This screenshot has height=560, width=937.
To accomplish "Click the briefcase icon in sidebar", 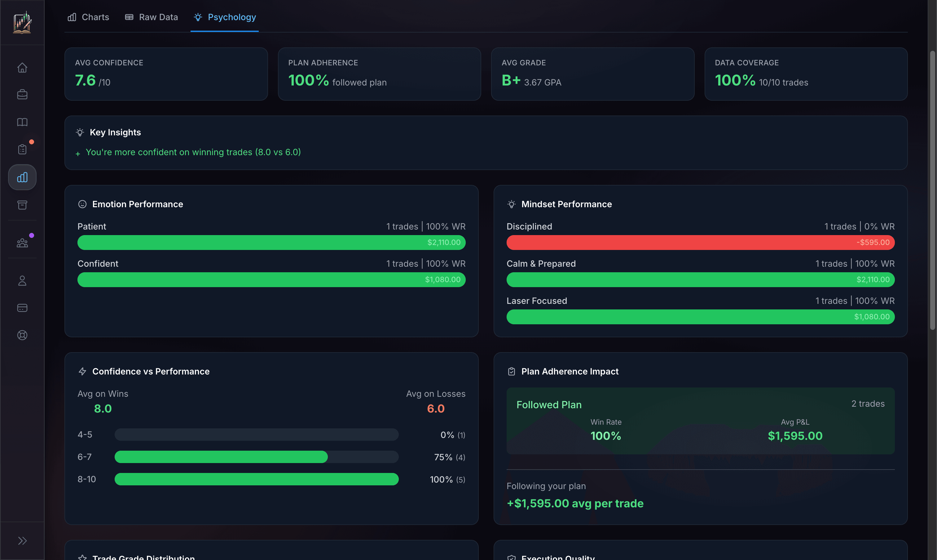I will [22, 94].
